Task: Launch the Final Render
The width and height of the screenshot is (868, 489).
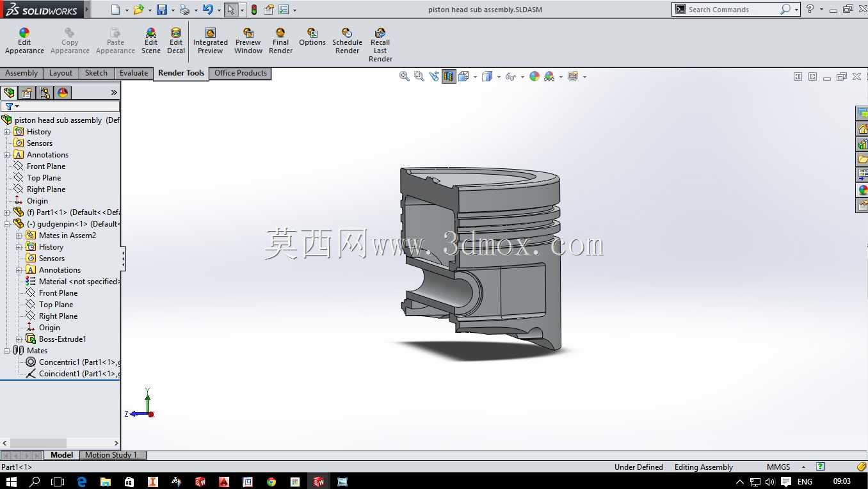Action: [x=280, y=41]
